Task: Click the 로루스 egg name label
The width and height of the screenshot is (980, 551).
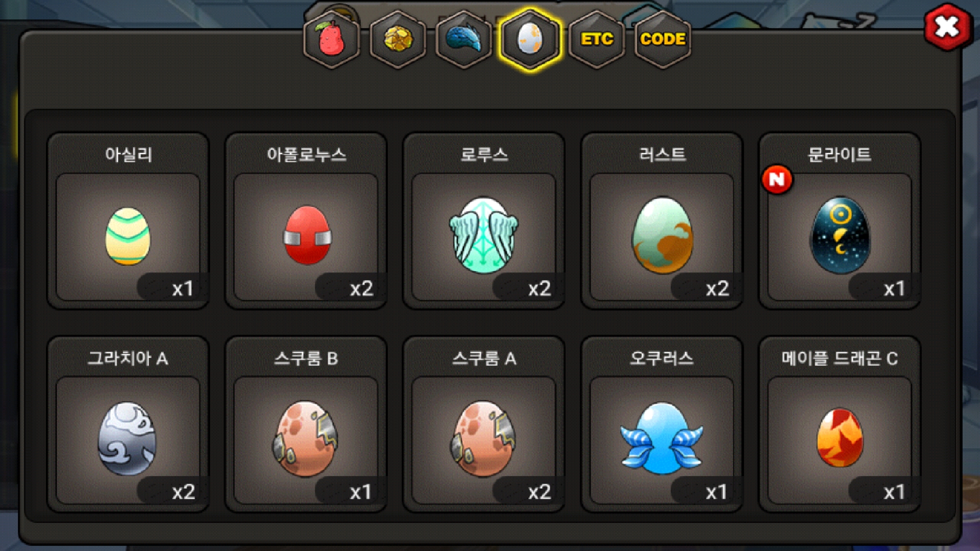Action: tap(484, 154)
